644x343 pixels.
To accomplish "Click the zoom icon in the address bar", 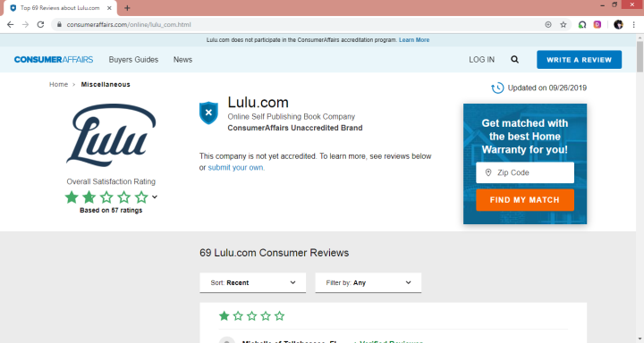I will coord(548,25).
